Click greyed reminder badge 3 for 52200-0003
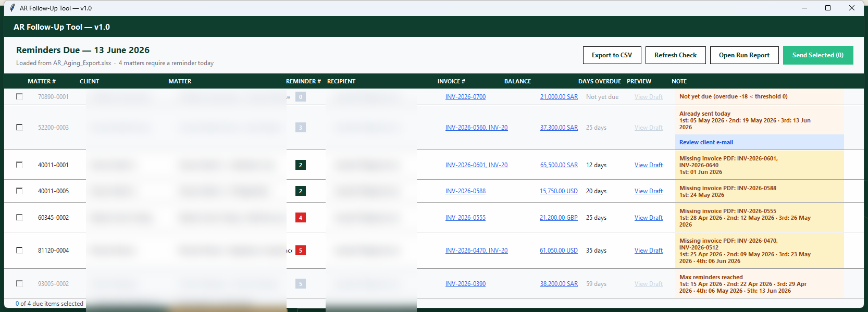This screenshot has height=312, width=868. click(300, 128)
